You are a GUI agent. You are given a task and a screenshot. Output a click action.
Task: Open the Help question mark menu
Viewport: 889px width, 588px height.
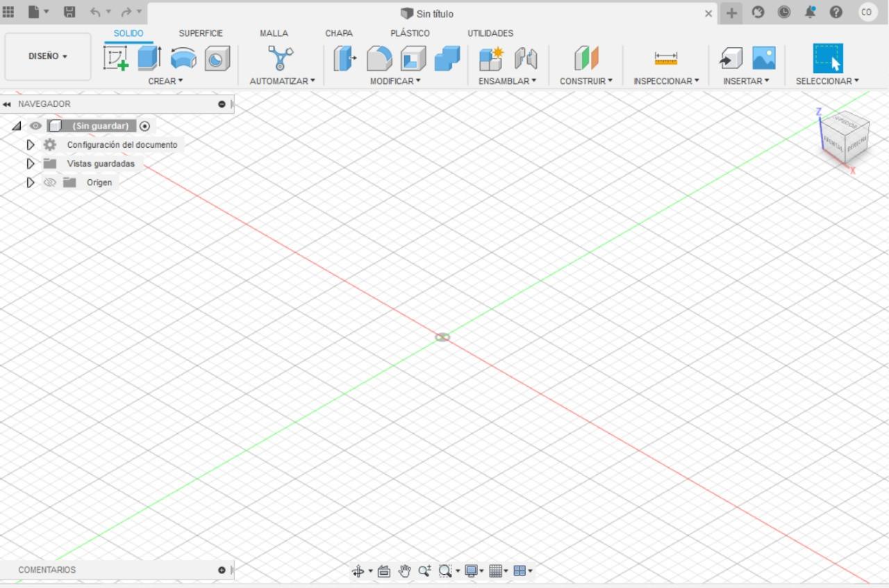point(836,12)
